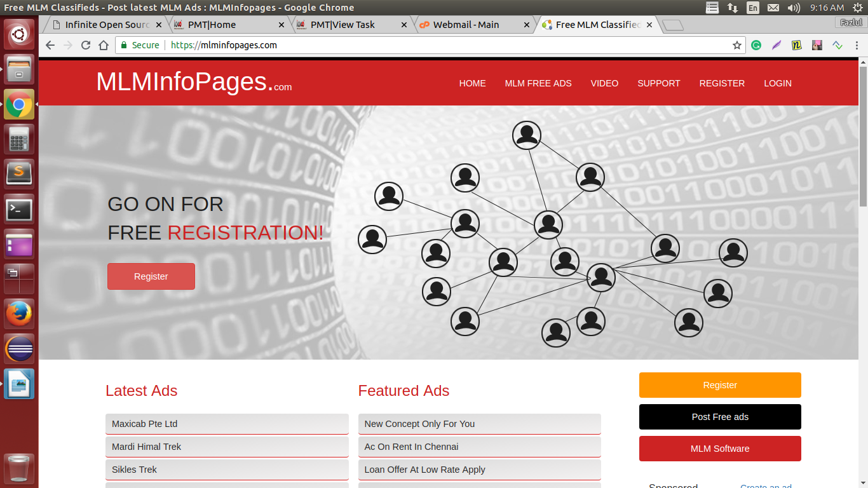Open Ac On Rent In Chennai ad

click(x=480, y=447)
